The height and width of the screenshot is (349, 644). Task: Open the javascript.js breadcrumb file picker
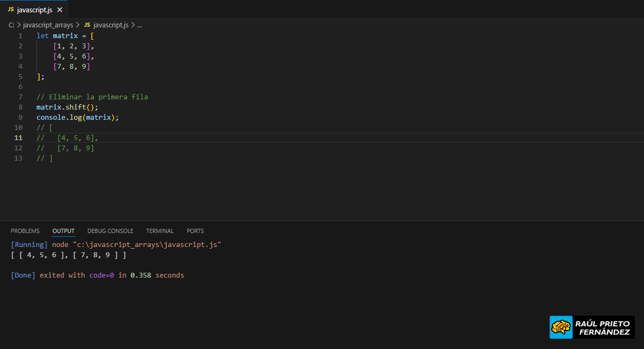(111, 25)
